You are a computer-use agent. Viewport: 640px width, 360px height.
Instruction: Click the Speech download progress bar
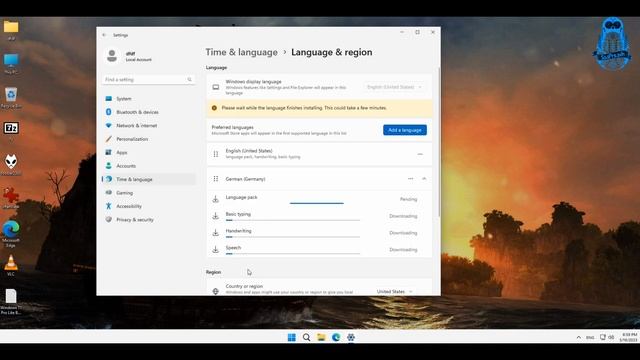click(x=293, y=253)
